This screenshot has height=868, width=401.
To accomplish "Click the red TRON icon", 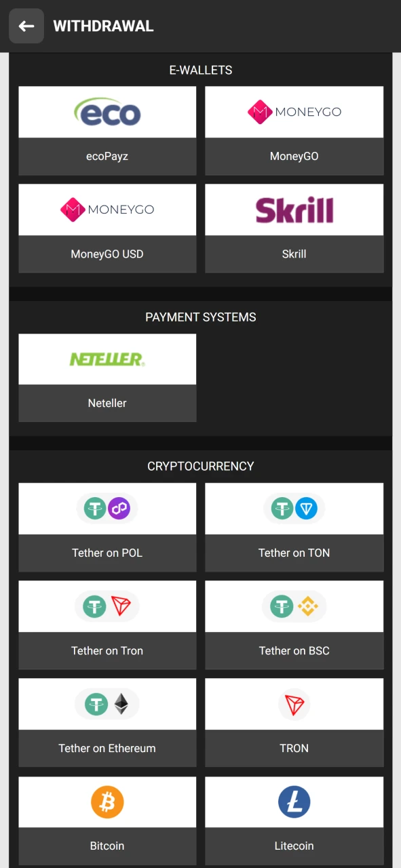I will pos(294,704).
